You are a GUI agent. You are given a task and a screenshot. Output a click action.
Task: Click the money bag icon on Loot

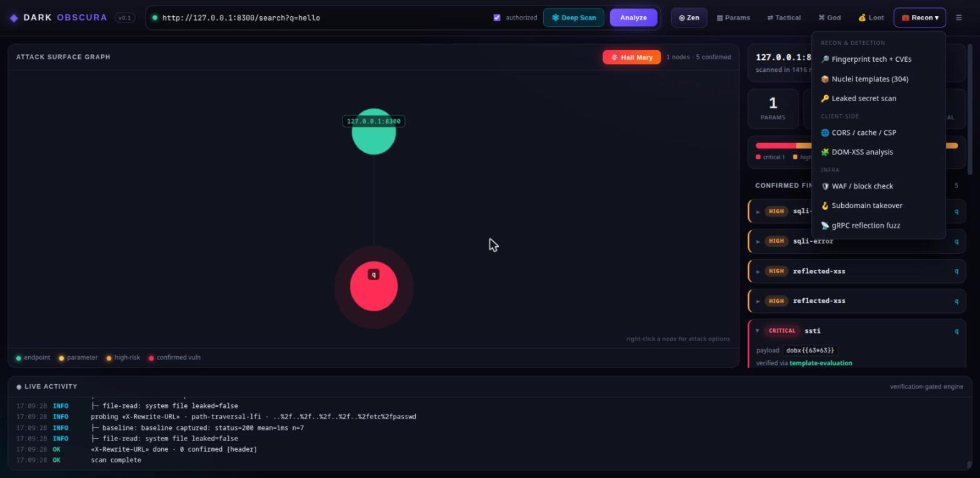click(862, 17)
